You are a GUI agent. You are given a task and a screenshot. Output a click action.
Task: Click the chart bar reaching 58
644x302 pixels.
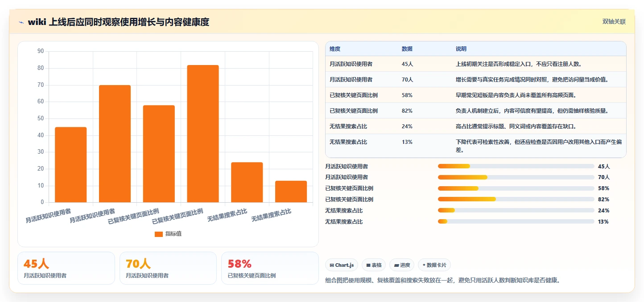point(159,154)
